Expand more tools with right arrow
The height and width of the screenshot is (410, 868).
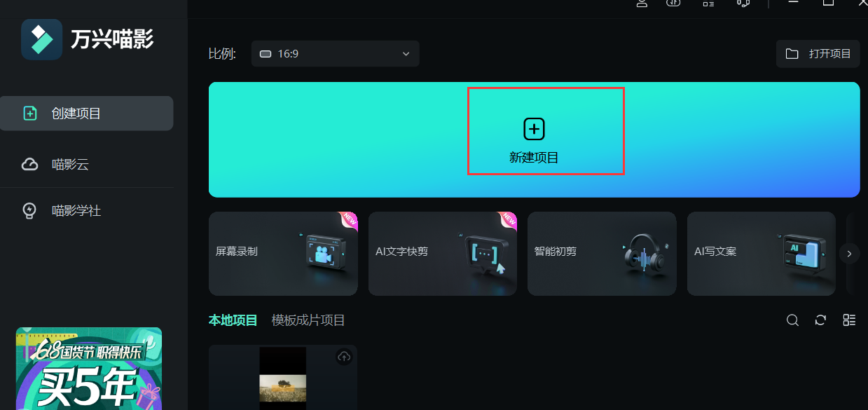tap(848, 254)
